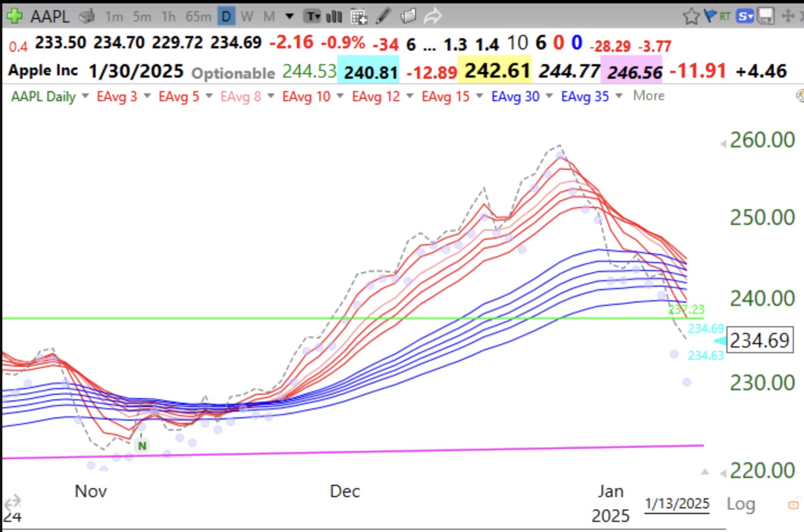Expand the S indicator dropdown
Image resolution: width=804 pixels, height=532 pixels.
click(746, 16)
